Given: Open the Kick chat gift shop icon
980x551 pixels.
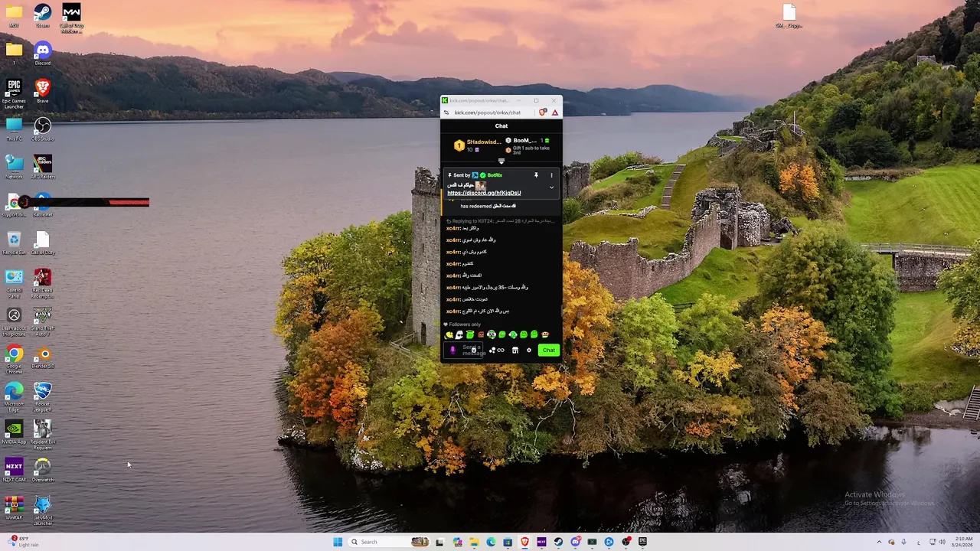Looking at the screenshot, I should coord(515,350).
